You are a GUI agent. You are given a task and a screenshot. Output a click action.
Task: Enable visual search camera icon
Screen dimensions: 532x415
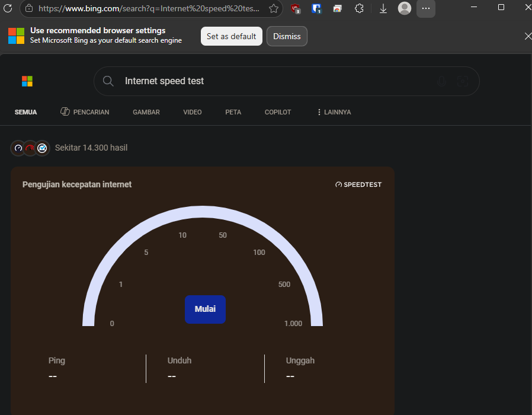click(462, 81)
